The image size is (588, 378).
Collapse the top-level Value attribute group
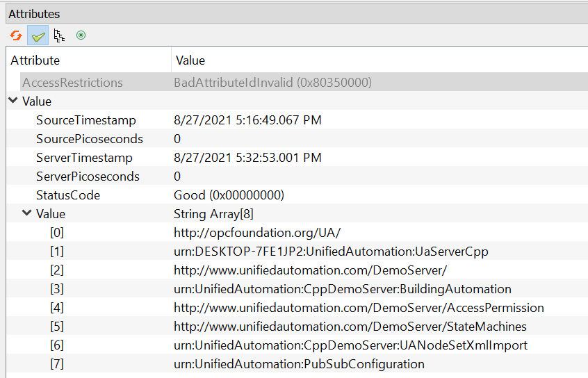(x=13, y=101)
